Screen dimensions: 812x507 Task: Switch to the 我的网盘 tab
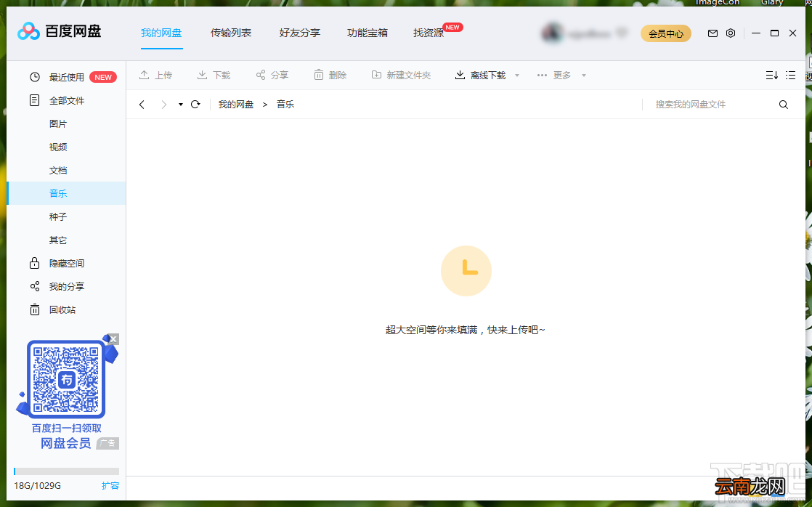[161, 33]
